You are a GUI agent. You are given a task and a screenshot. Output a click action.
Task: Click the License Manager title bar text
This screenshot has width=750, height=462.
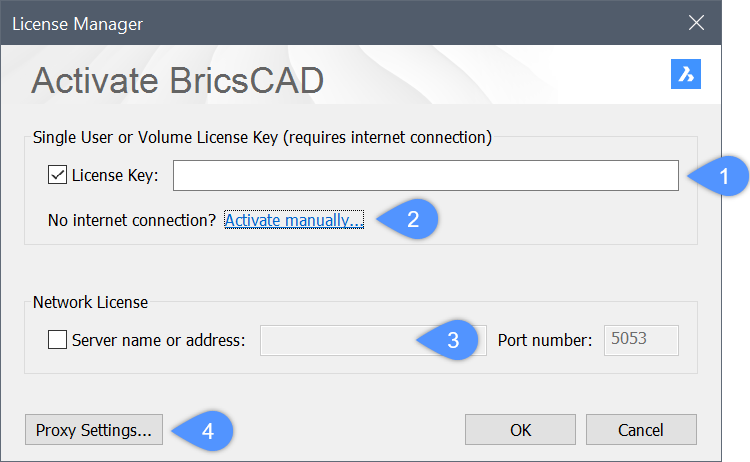pos(77,22)
